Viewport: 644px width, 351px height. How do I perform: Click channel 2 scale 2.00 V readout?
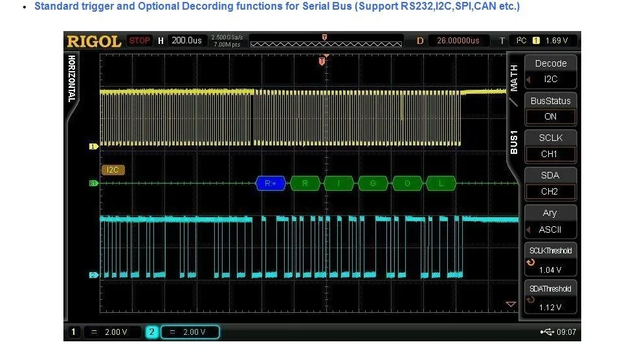tap(190, 332)
